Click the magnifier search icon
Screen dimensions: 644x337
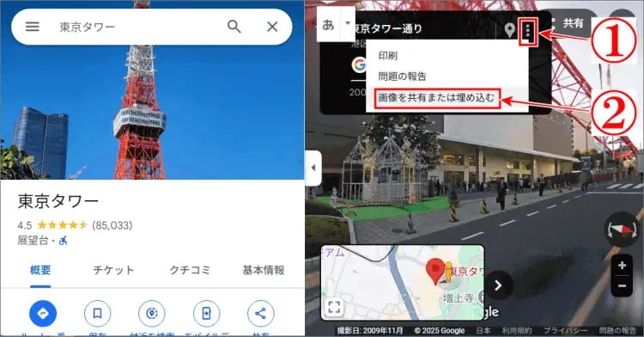(234, 27)
